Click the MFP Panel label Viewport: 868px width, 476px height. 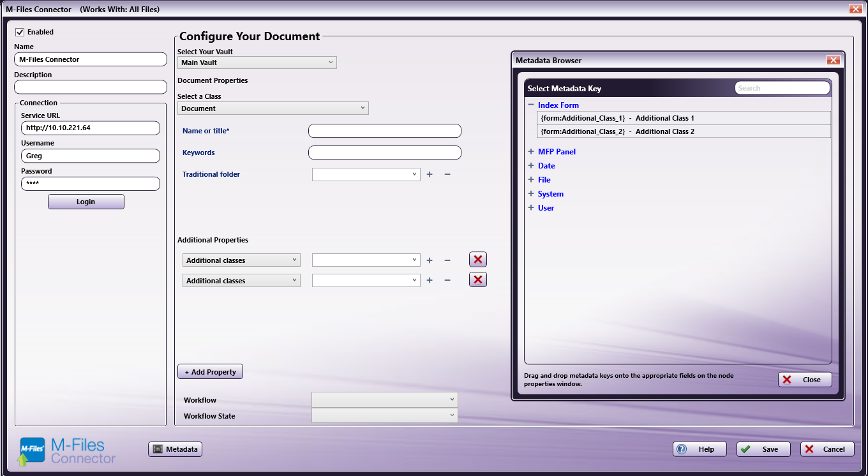point(557,152)
